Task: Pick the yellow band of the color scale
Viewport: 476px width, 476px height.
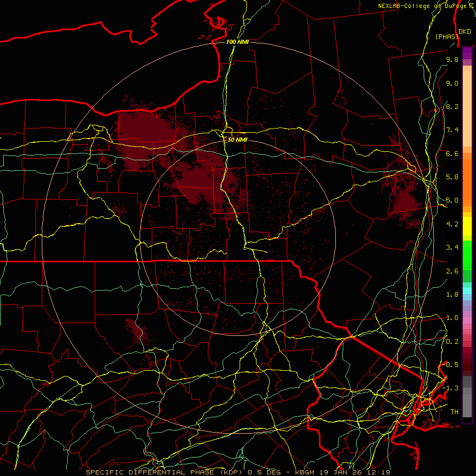Action: [x=467, y=226]
